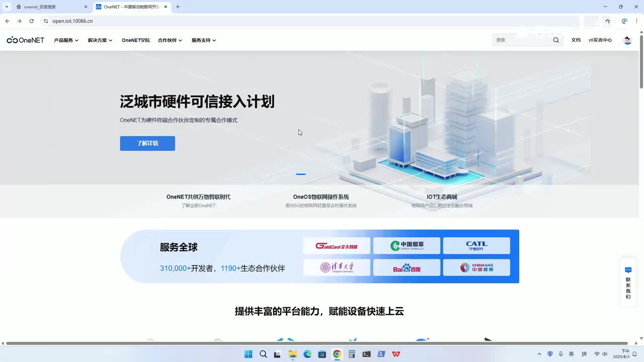Open OneOS物联网操作系统 link
644x362 pixels.
pos(321,197)
